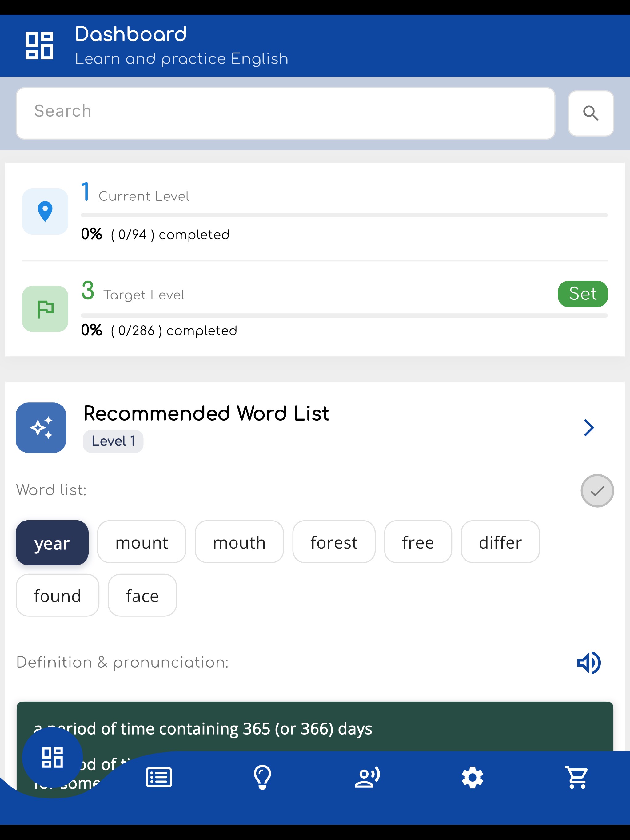The image size is (630, 840).
Task: Choose the 'differ' word chip
Action: 500,542
